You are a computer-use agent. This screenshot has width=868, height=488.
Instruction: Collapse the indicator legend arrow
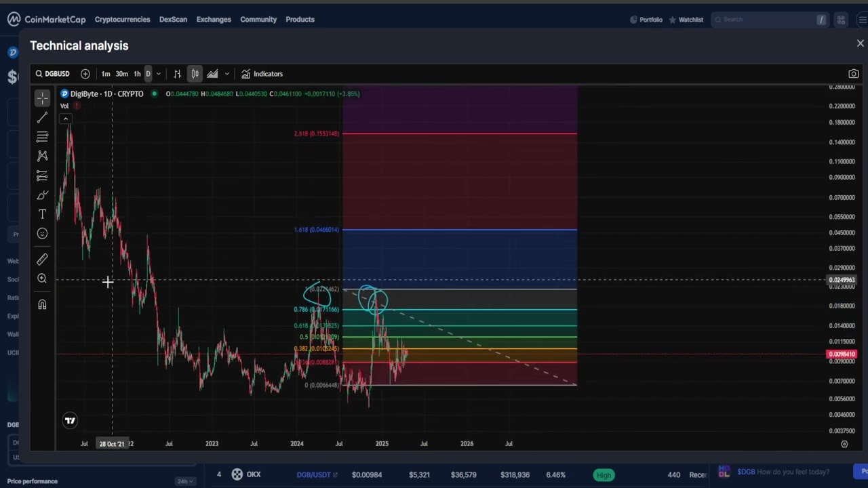pyautogui.click(x=66, y=119)
